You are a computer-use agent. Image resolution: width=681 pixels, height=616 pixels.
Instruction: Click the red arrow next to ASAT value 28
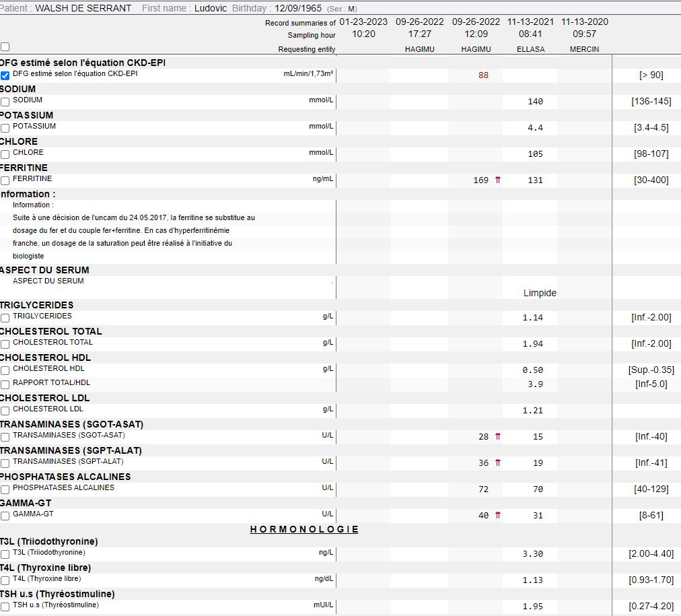pyautogui.click(x=498, y=436)
